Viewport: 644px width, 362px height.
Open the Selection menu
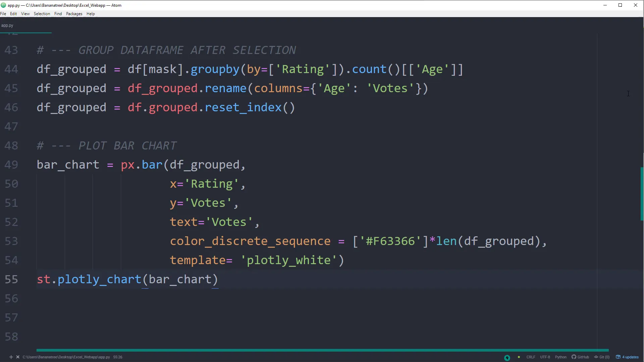(x=42, y=14)
